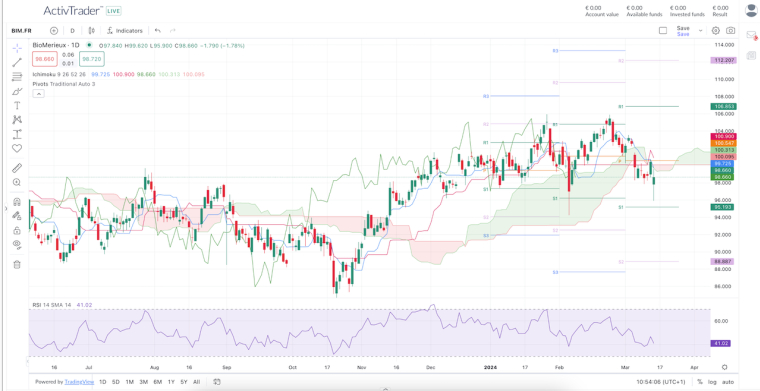
Task: Click the 112.207 purple price label
Action: pos(723,61)
